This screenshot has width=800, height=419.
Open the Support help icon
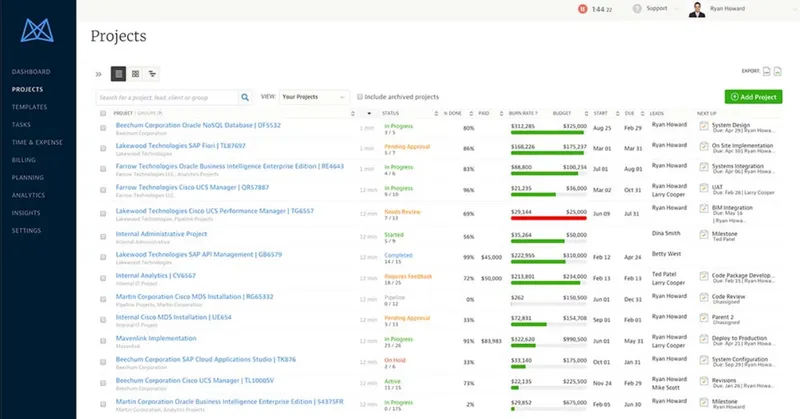coord(637,9)
